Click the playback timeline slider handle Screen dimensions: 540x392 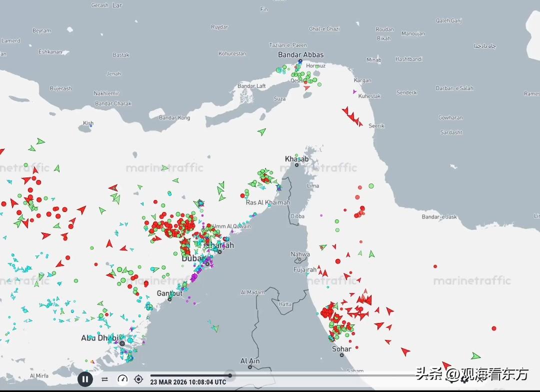[x=230, y=375]
